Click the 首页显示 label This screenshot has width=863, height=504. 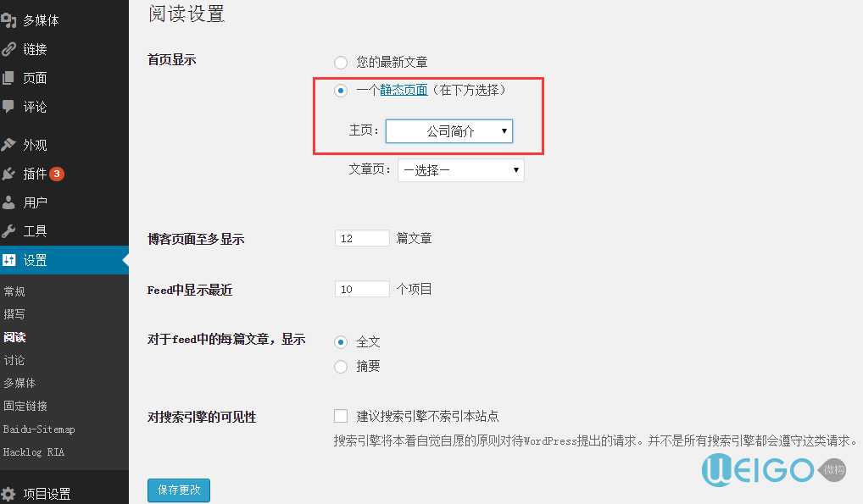(x=172, y=59)
